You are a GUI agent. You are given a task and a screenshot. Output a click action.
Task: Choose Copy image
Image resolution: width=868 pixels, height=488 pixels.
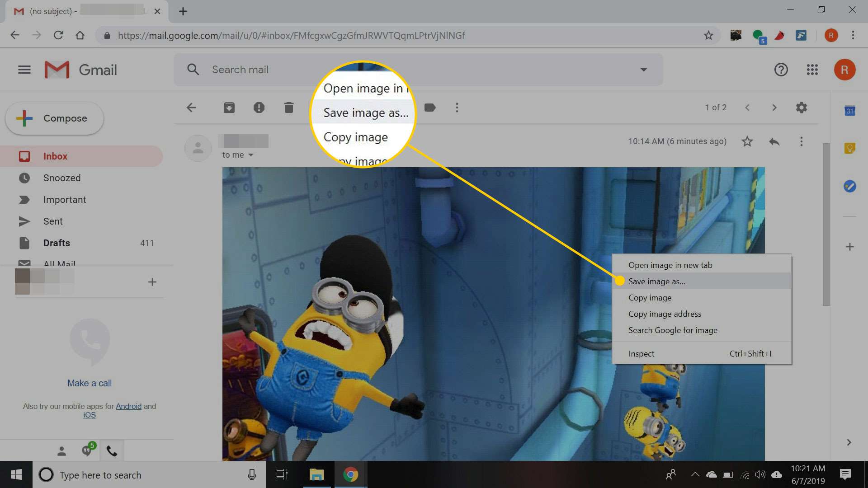pos(702,298)
